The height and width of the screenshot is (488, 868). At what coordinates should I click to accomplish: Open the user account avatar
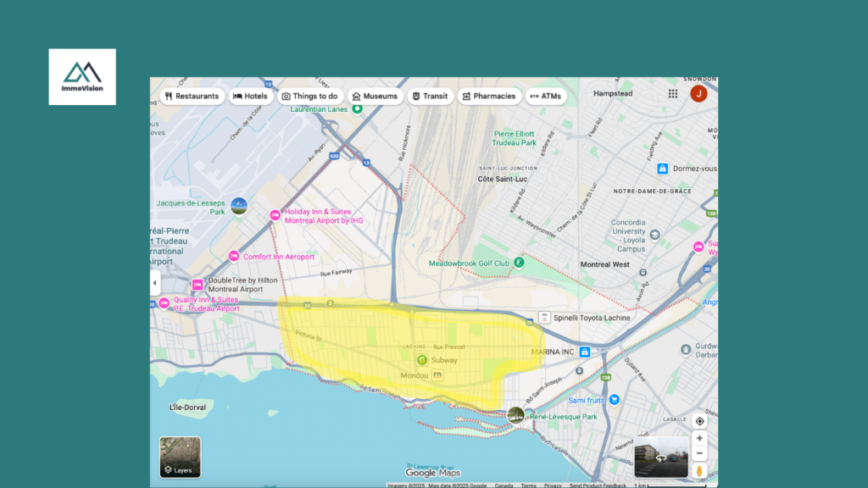[x=698, y=94]
